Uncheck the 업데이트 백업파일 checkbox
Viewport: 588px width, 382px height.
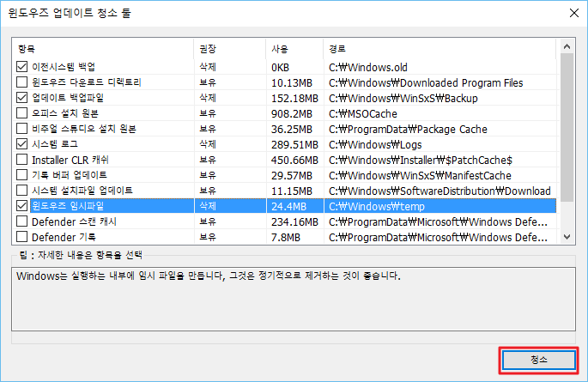tap(21, 98)
